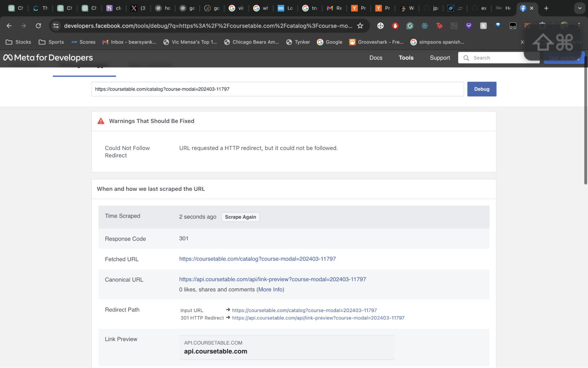Switch to the X (Twitter) tab

coord(139,8)
